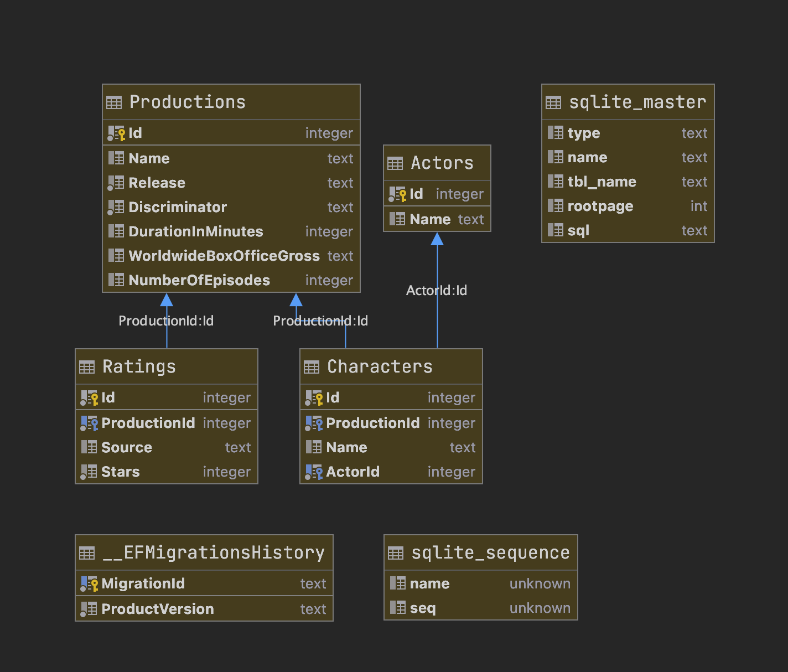Click the column icon beside seq
This screenshot has height=672, width=788.
tap(397, 608)
